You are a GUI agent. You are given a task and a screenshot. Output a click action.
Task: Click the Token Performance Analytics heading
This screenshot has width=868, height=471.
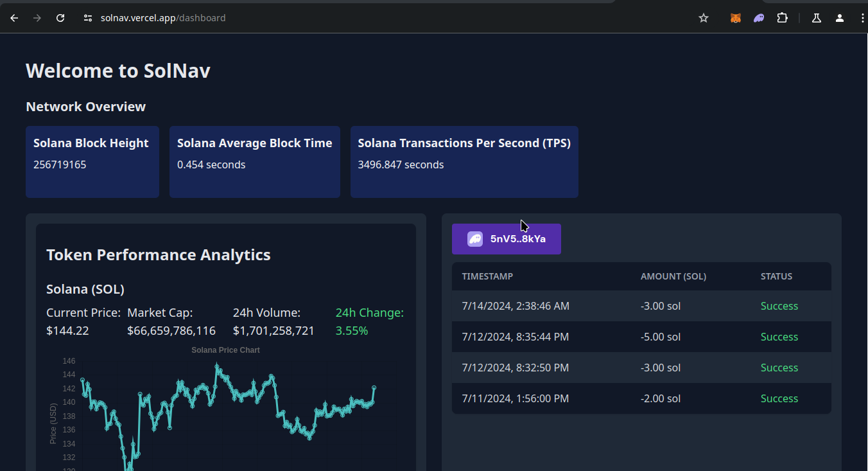159,255
